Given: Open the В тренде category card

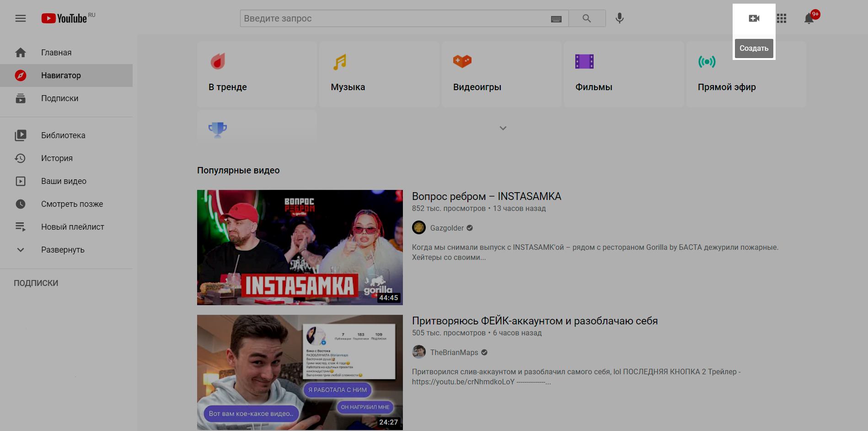Looking at the screenshot, I should tap(257, 74).
